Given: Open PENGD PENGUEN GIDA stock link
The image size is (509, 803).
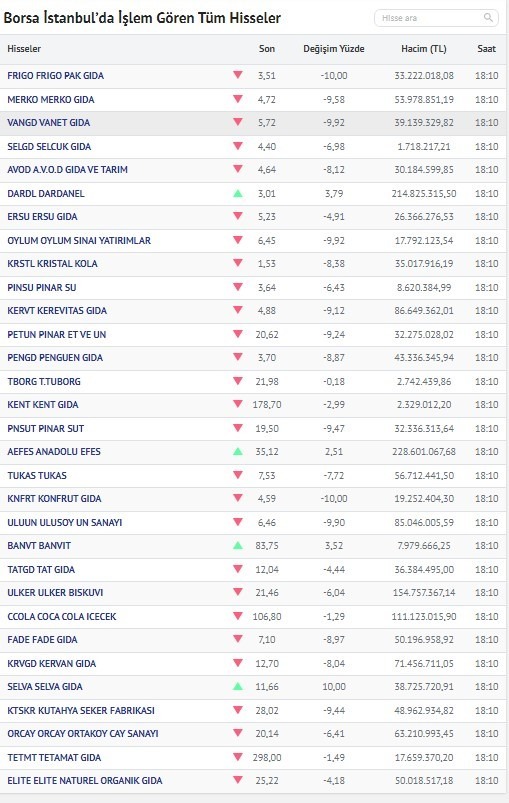Looking at the screenshot, I should tap(55, 358).
